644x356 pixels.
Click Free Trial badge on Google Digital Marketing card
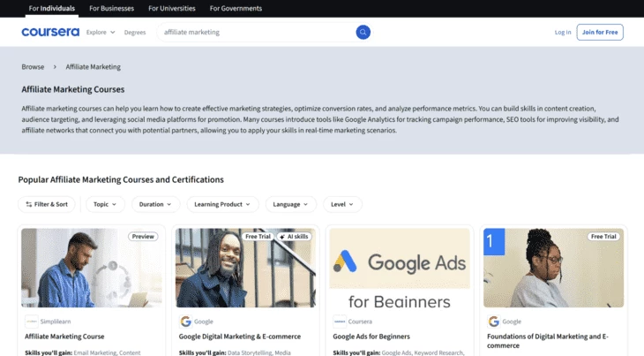click(258, 237)
